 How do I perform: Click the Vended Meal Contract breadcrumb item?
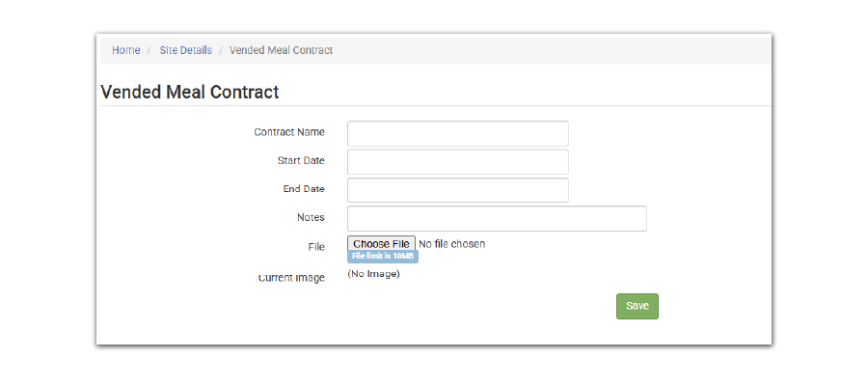[x=281, y=50]
